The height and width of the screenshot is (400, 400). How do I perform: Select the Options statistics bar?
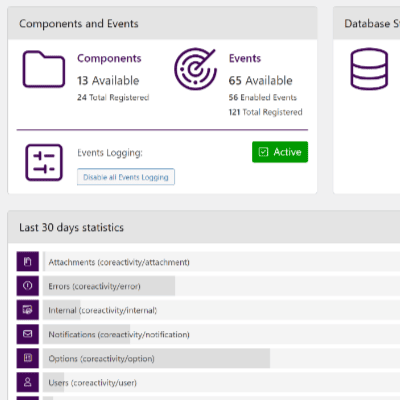156,358
